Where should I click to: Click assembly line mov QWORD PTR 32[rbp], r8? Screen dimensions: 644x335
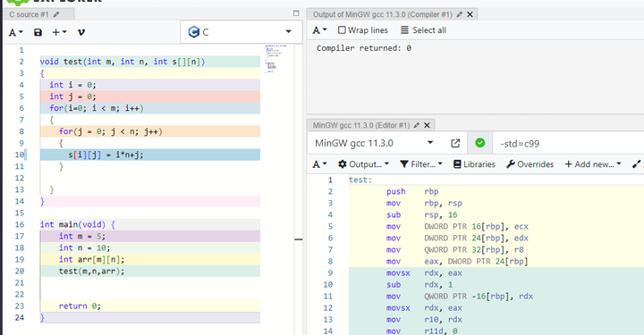454,250
